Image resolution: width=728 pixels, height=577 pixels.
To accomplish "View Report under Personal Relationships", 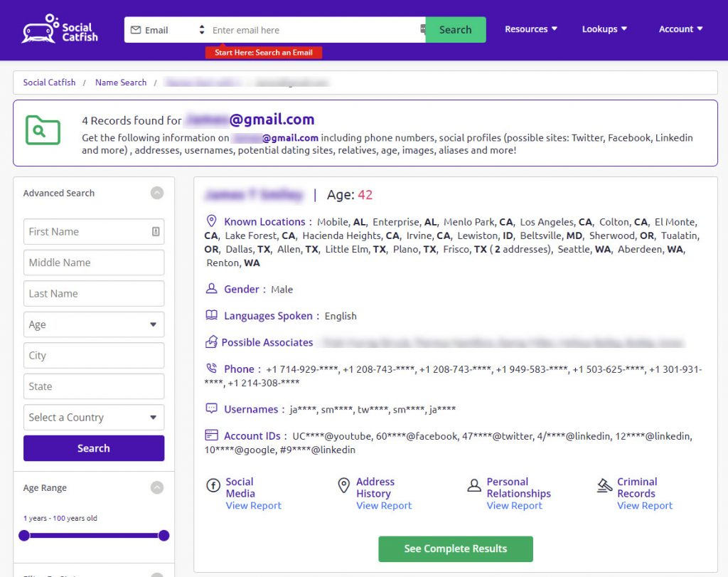I will coord(515,505).
